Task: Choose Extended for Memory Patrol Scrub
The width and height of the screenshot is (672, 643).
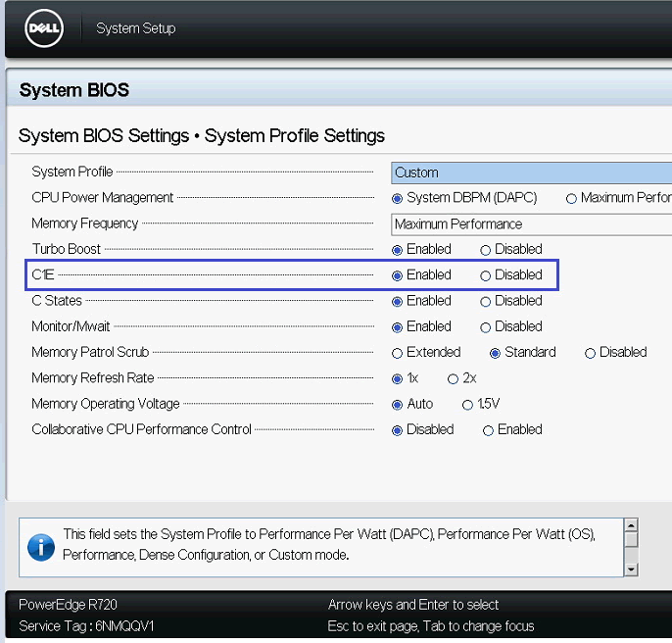Action: (398, 353)
